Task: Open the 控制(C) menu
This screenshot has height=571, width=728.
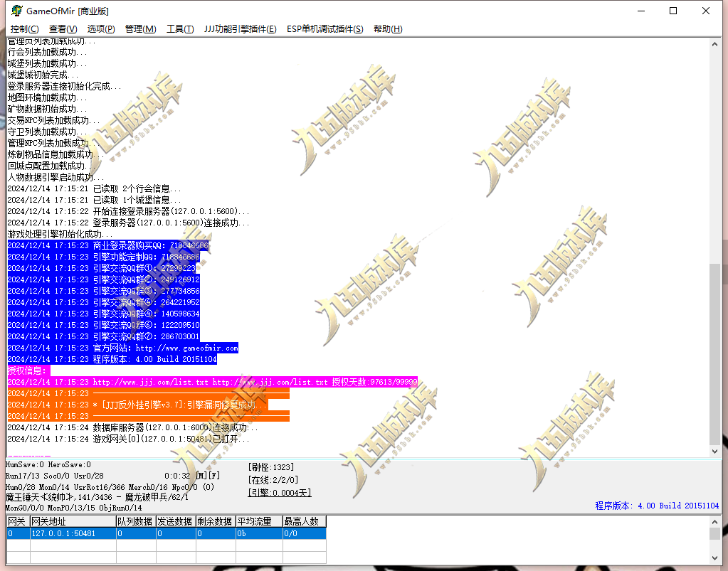Action: point(25,29)
